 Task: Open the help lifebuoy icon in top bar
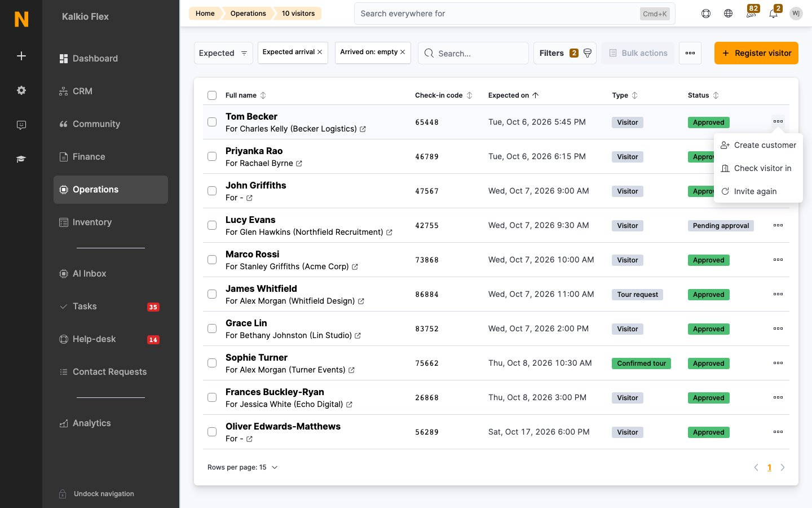(x=706, y=14)
